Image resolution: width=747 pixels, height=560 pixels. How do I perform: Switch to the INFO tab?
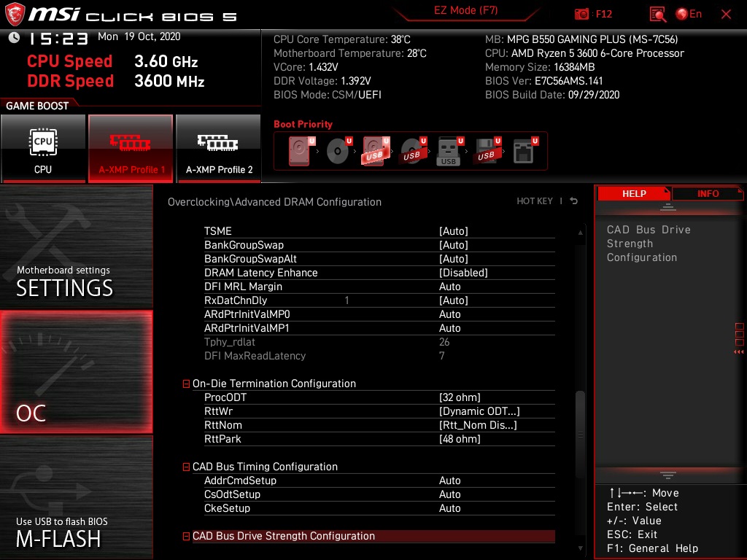tap(708, 193)
